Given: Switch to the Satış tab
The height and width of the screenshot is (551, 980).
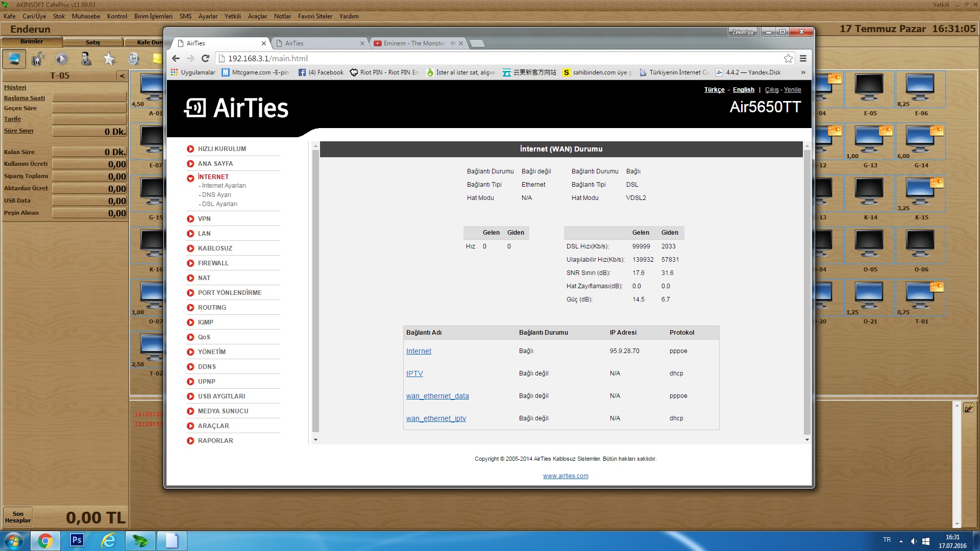Looking at the screenshot, I should 92,42.
